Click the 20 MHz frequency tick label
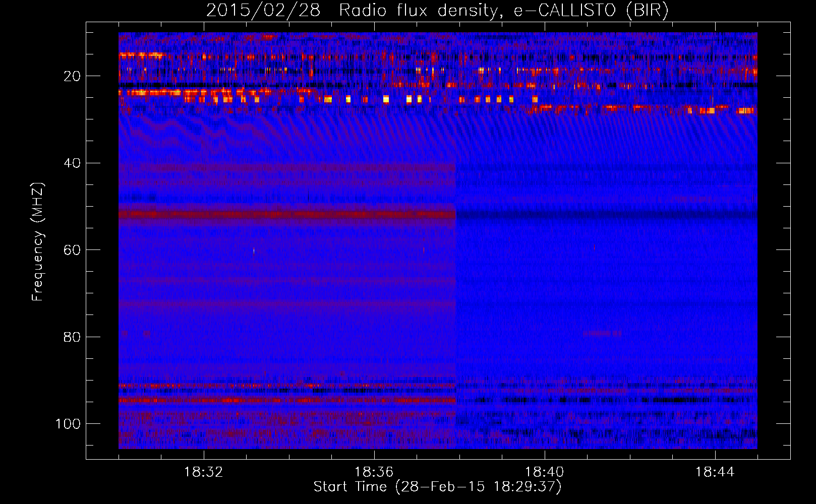 pos(72,76)
